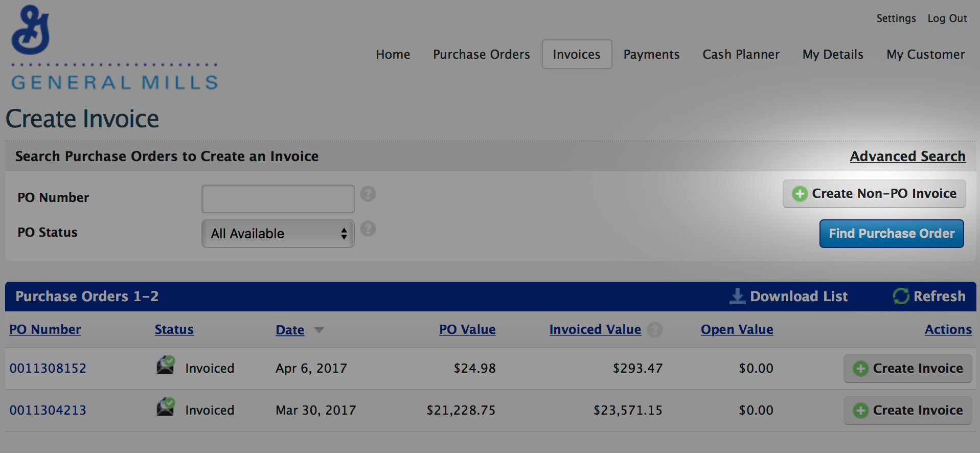The image size is (980, 453).
Task: Click the Actions column header
Action: click(948, 330)
